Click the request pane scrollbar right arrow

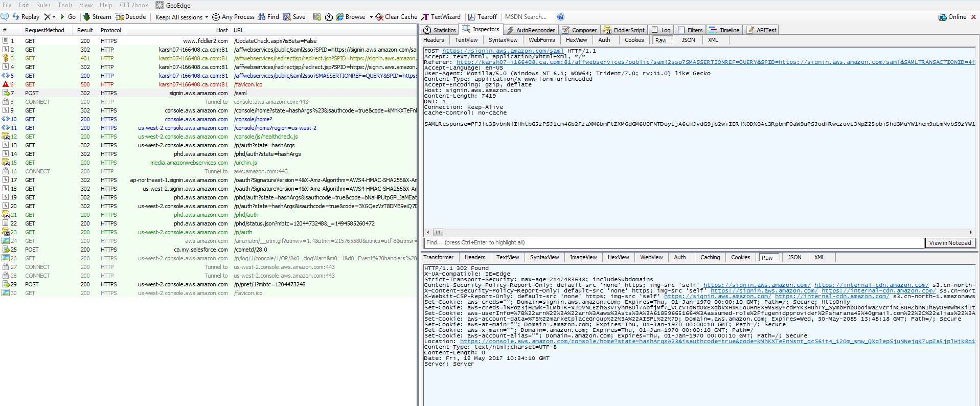(x=971, y=232)
